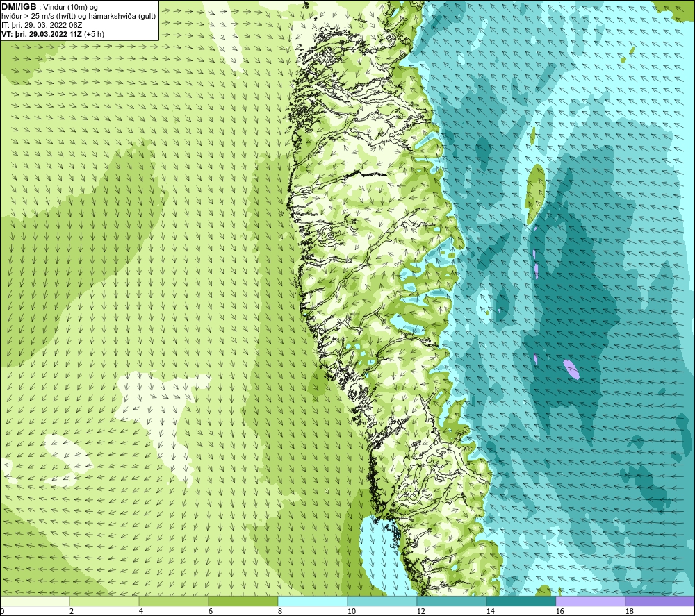Click the 'Vindur (10m) og' text
Screen dimensions: 695x616
click(x=70, y=8)
